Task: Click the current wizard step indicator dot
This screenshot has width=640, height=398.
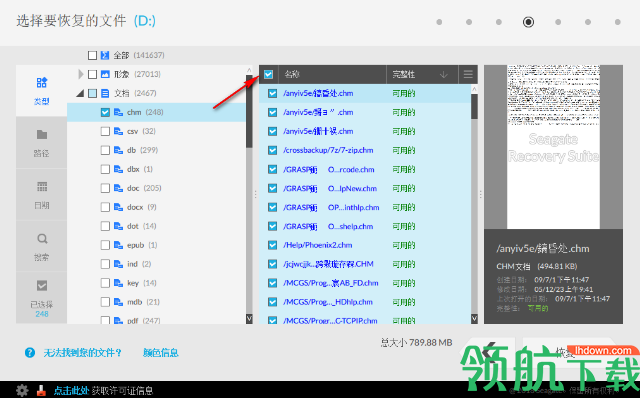Action: [x=528, y=22]
